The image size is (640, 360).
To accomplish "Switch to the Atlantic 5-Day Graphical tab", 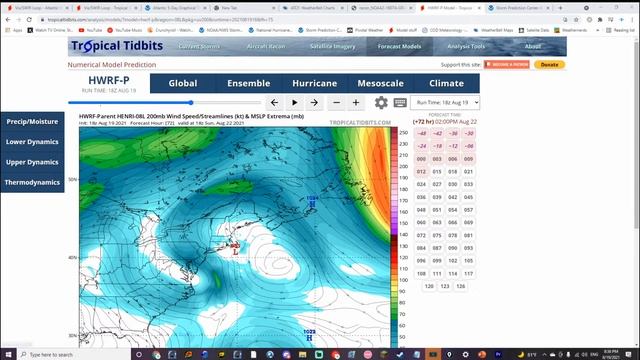I will pyautogui.click(x=176, y=8).
